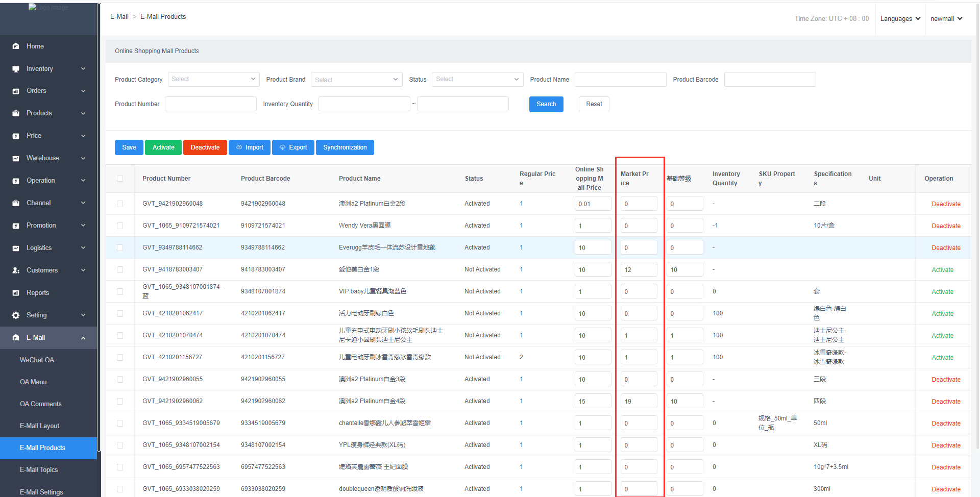980x497 pixels.
Task: Click the Product Name input field
Action: tap(620, 79)
